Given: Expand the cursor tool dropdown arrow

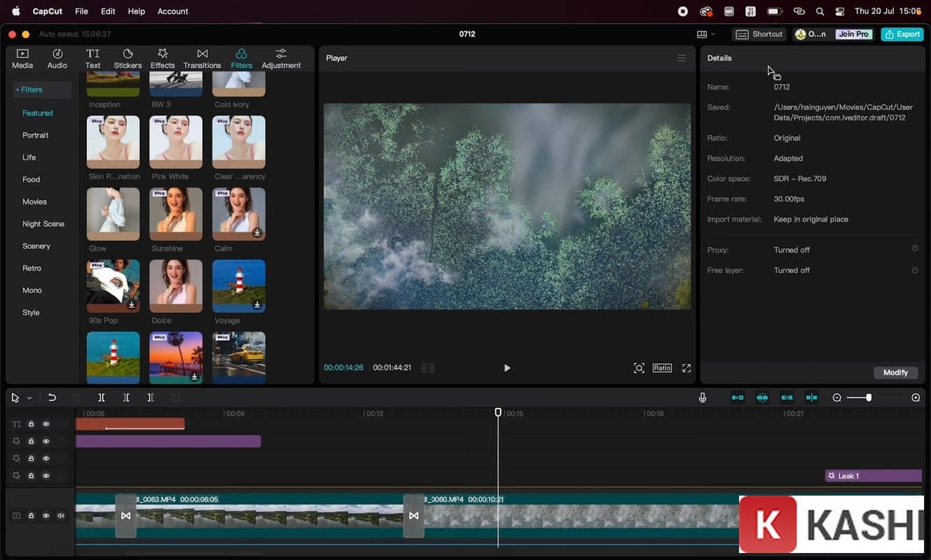Looking at the screenshot, I should tap(28, 397).
